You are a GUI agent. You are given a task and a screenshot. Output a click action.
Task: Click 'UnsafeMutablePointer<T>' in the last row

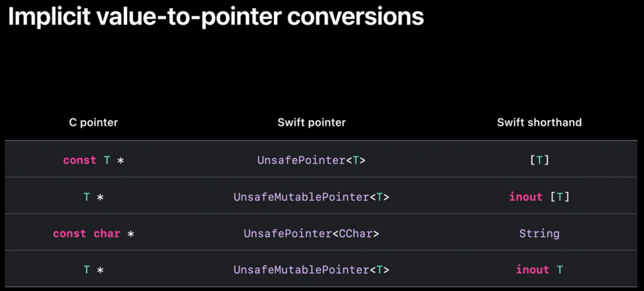coord(311,270)
